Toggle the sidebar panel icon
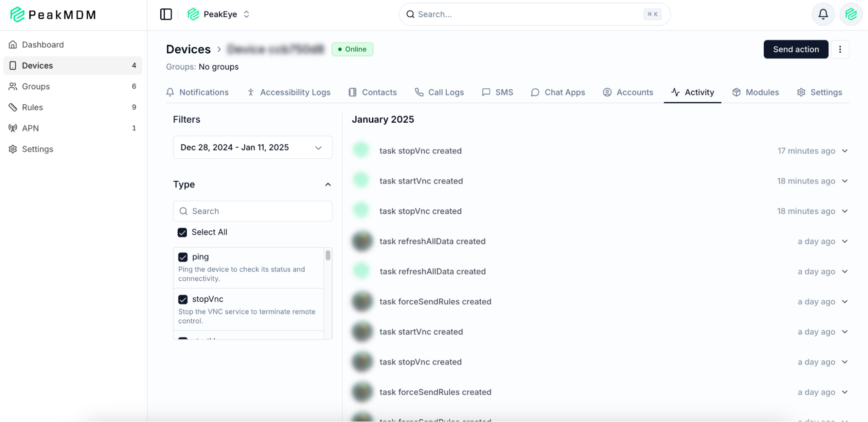868x422 pixels. 166,14
